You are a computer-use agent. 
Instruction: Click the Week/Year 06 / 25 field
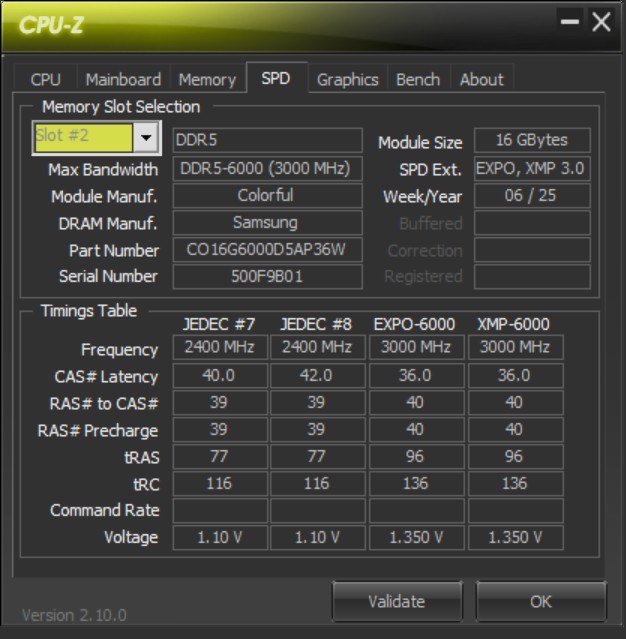click(532, 196)
